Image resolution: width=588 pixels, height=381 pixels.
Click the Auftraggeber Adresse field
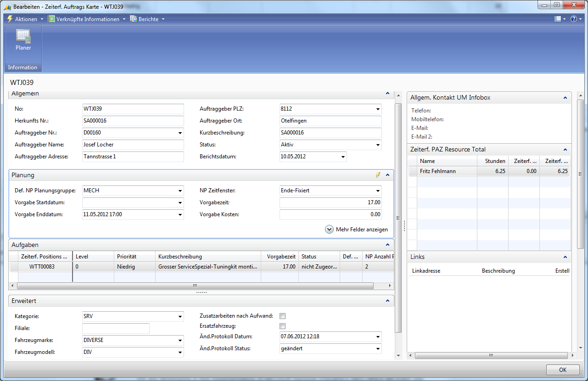[x=133, y=157]
